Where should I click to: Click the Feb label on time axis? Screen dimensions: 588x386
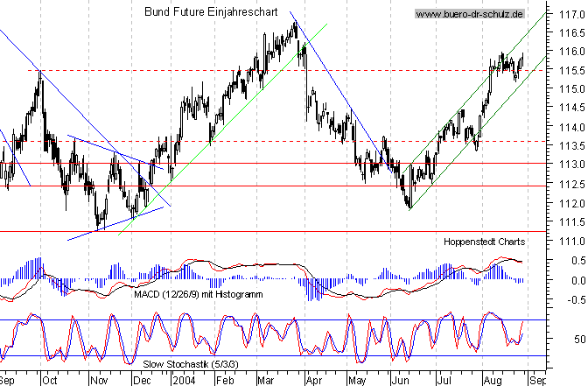(224, 381)
